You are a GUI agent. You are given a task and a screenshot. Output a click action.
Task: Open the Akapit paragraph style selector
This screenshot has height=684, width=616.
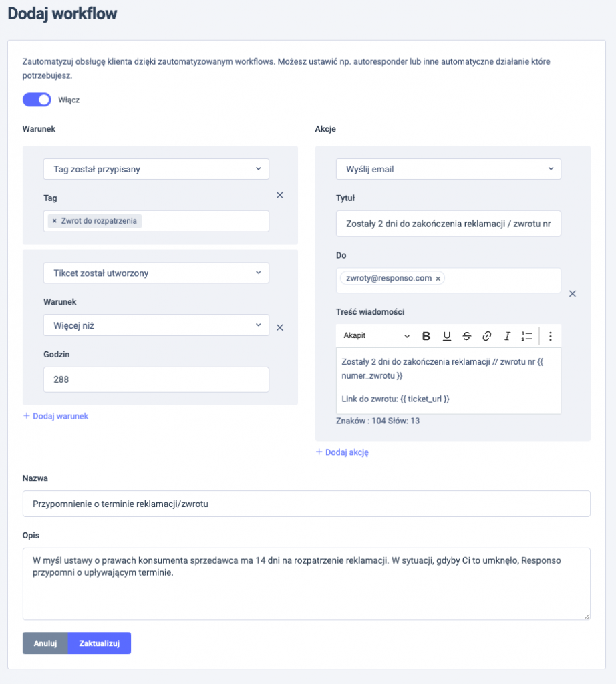376,335
